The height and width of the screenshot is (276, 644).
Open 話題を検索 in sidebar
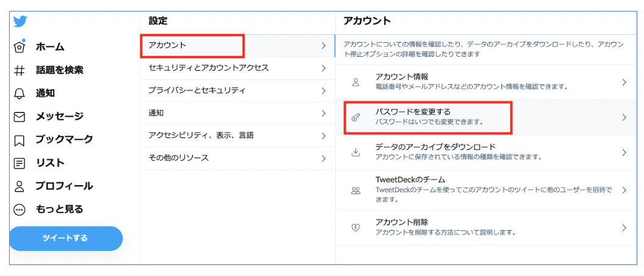coord(60,70)
